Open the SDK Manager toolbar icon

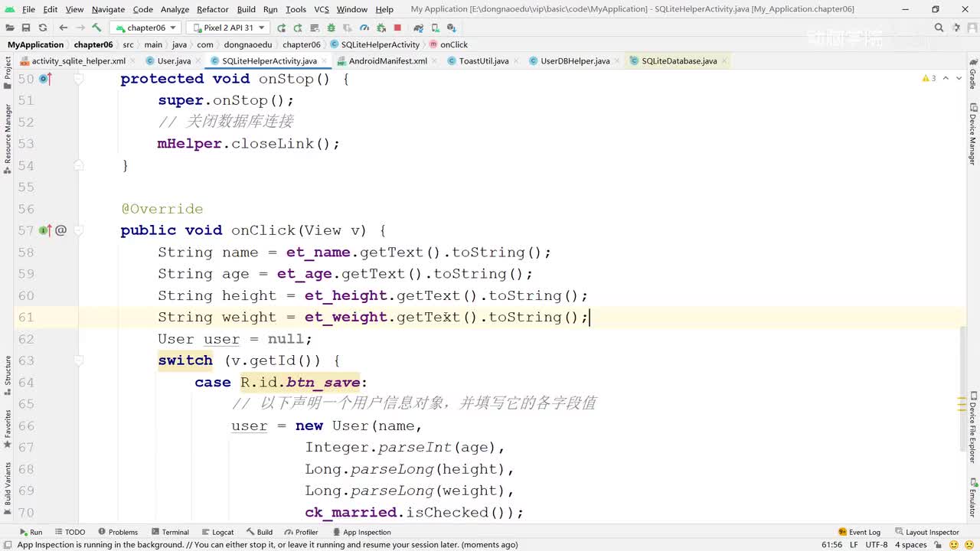point(451,28)
